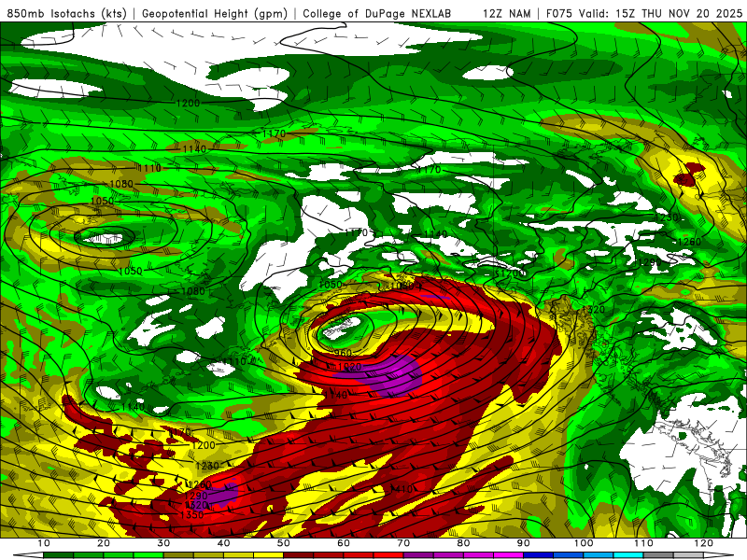The height and width of the screenshot is (560, 747).
Task: Click the '850mb Isotachs (kts)' title text
Action: pos(66,13)
